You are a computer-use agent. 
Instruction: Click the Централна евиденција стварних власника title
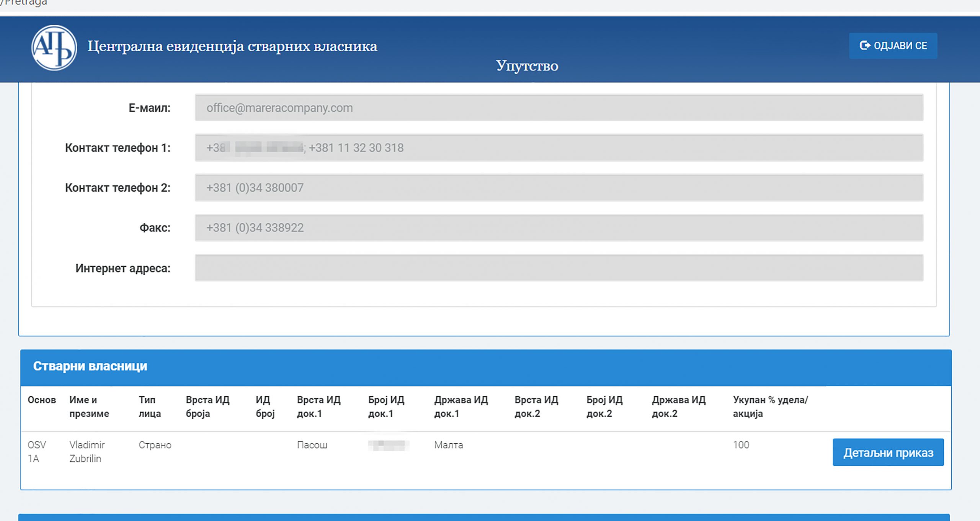pyautogui.click(x=232, y=46)
